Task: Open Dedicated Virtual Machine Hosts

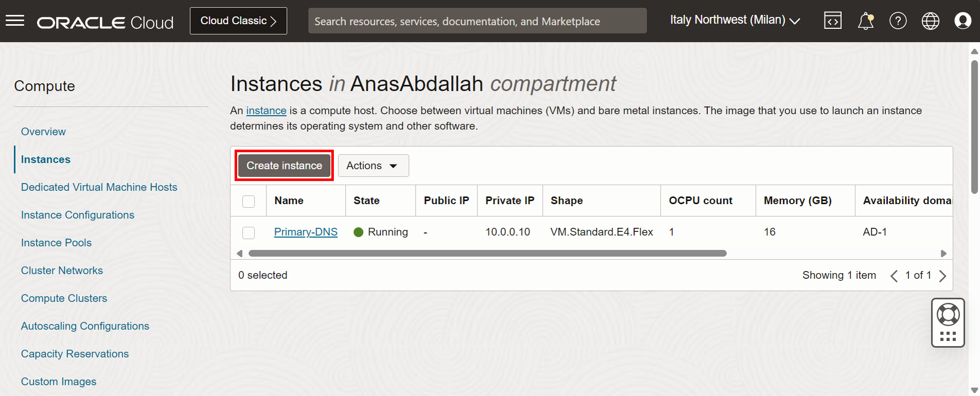Action: coord(99,187)
